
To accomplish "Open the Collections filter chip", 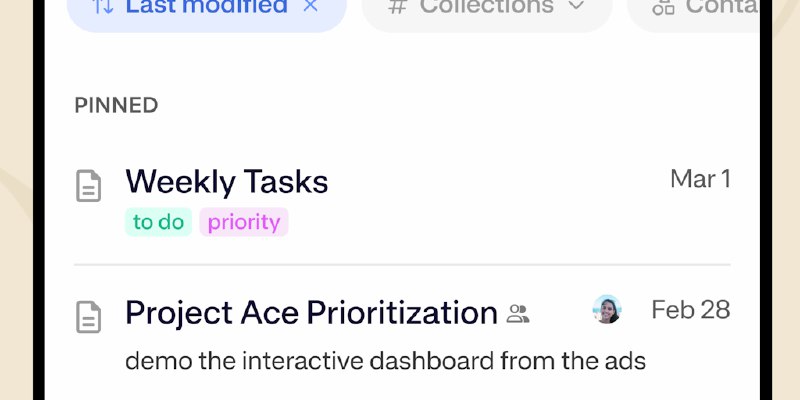I will point(486,8).
